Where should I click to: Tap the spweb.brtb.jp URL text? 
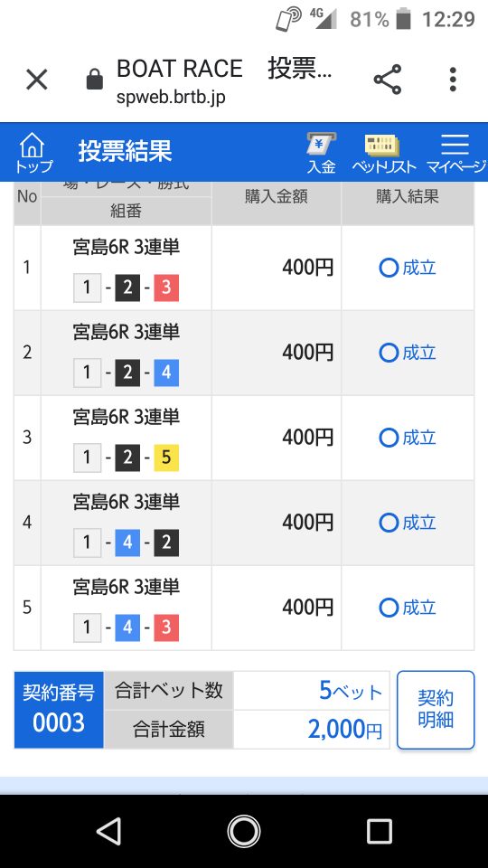pos(171,98)
